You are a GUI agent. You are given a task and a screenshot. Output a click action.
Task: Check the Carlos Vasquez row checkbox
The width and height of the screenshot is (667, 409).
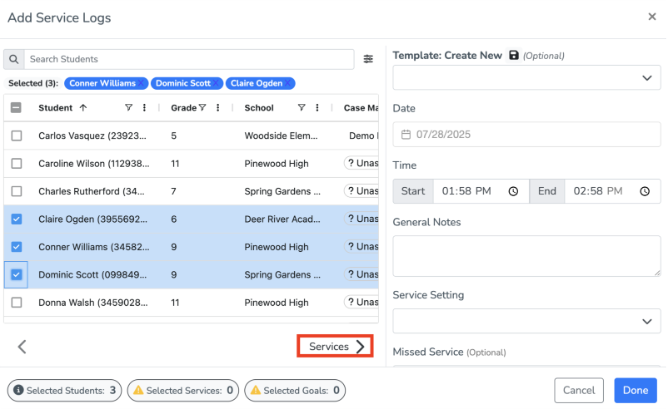[17, 136]
